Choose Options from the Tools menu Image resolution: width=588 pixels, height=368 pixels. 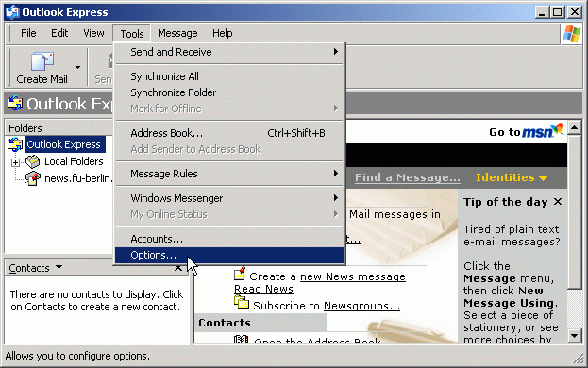(x=229, y=255)
